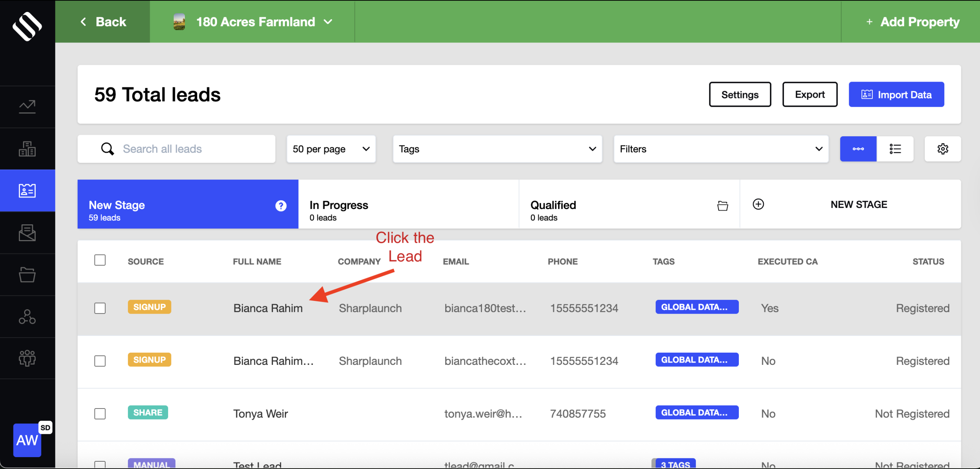
Task: Click the New Stage help question icon
Action: [x=281, y=206]
